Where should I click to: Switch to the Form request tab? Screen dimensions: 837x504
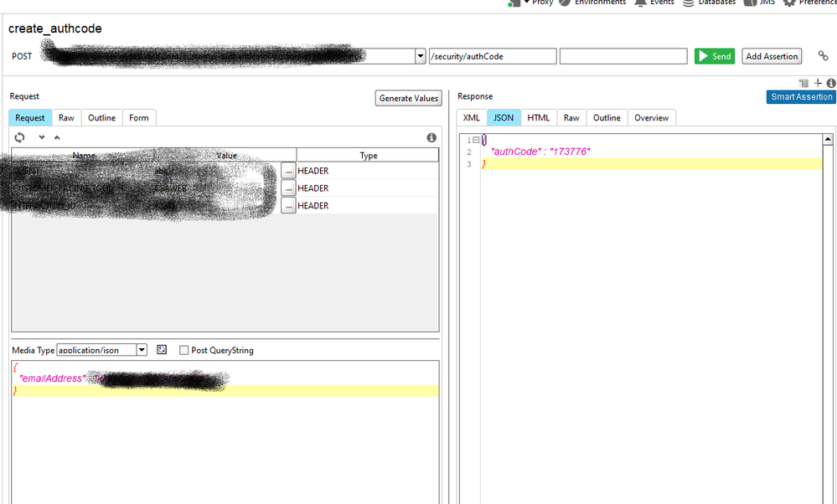click(x=139, y=117)
